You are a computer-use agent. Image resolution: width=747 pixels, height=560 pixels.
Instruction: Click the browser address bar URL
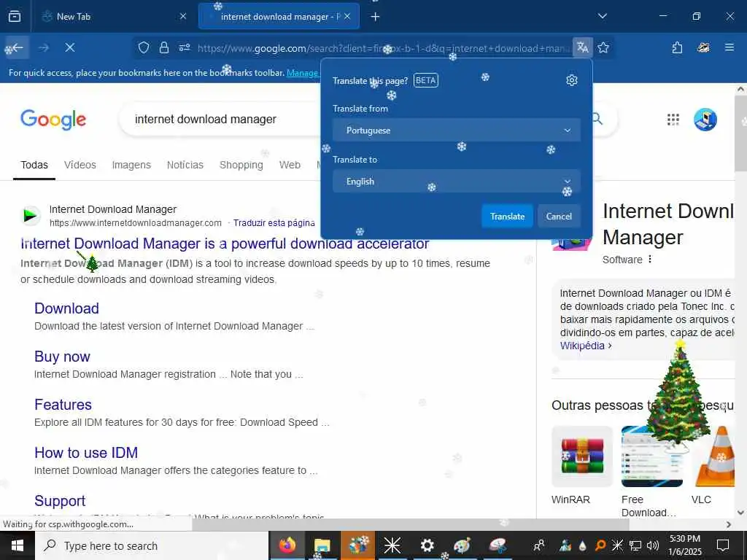coord(384,47)
